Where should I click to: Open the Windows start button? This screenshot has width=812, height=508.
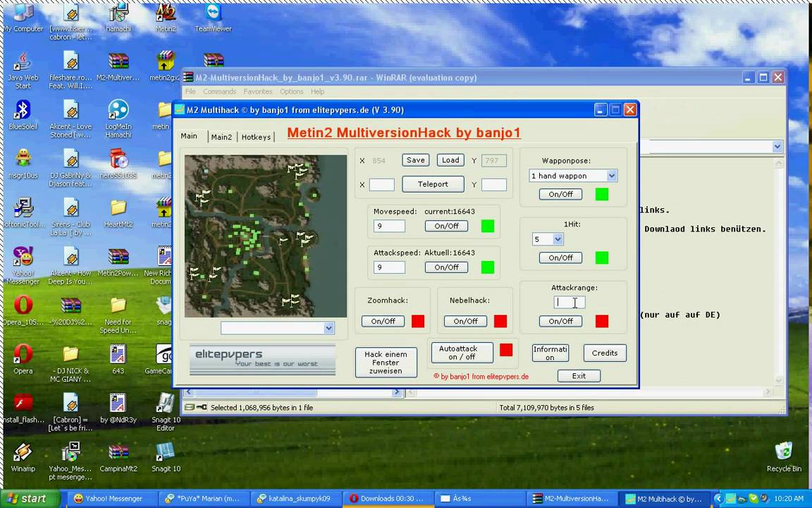(30, 498)
